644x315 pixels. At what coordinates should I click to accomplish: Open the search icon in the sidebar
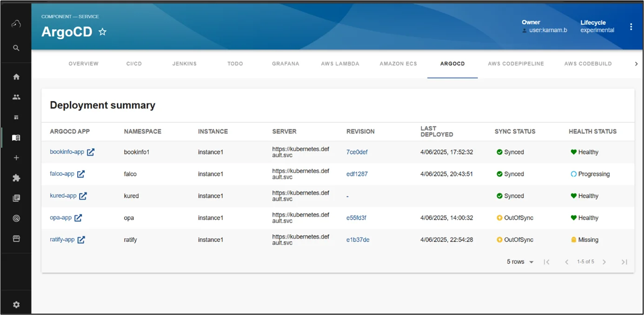coord(16,48)
